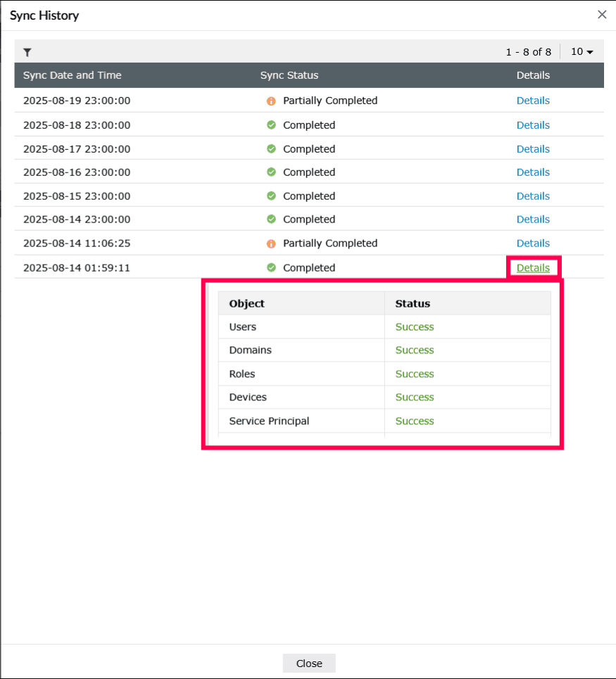
Task: Click the Sync Status column header
Action: click(x=289, y=75)
